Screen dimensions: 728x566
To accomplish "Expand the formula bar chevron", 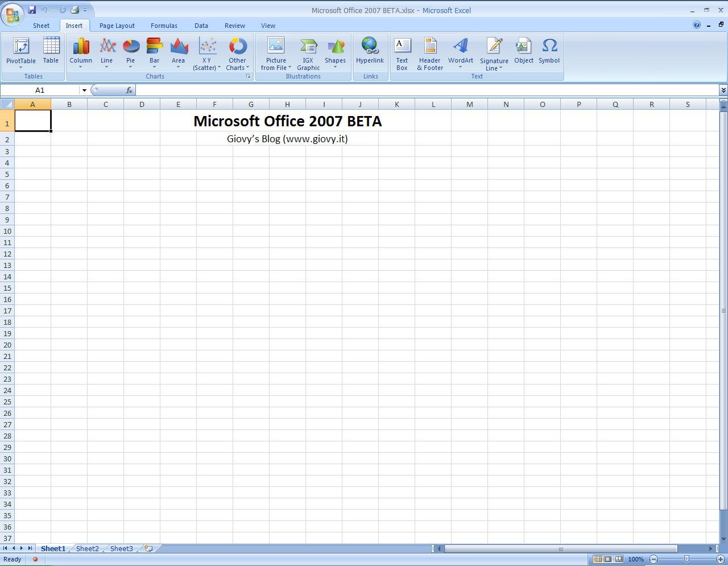I will (723, 90).
